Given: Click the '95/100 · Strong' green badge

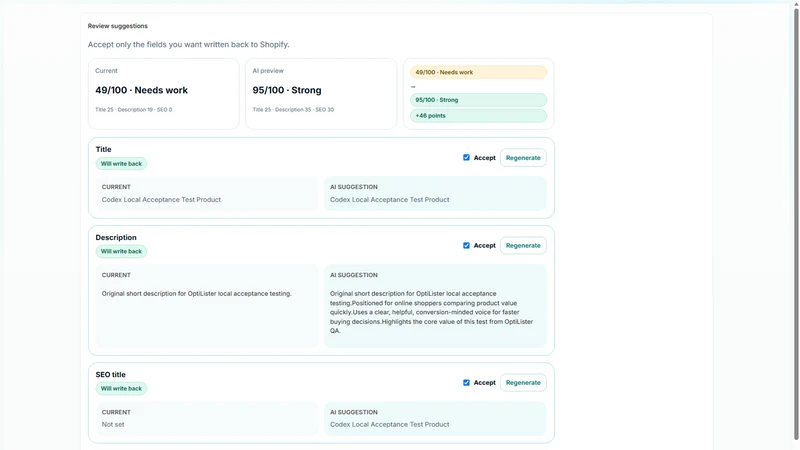Looking at the screenshot, I should (x=478, y=100).
